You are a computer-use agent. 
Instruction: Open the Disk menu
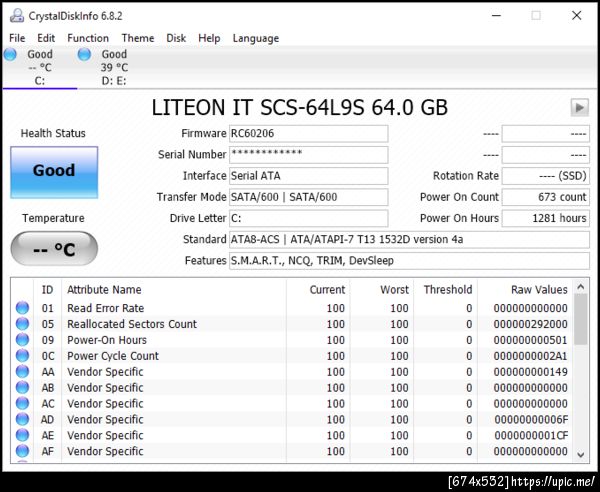tap(176, 38)
